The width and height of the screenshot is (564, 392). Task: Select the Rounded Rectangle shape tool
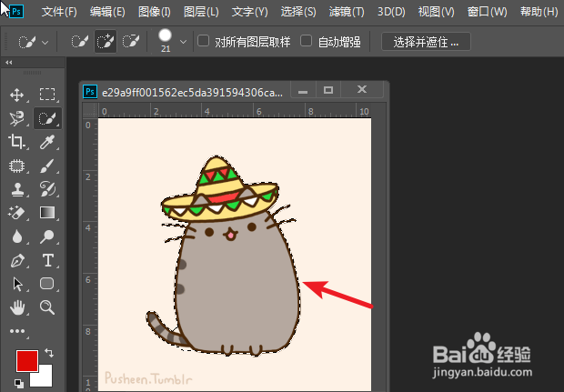point(47,284)
